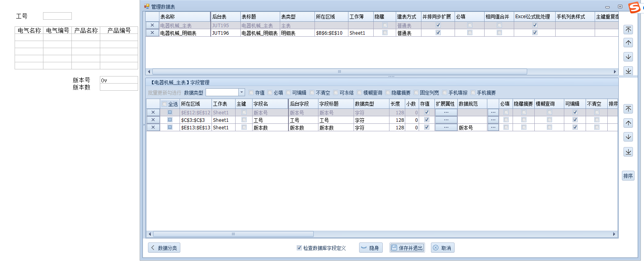Viewport: 644px width, 261px height.
Task: Move field to top in field management
Action: point(628,109)
